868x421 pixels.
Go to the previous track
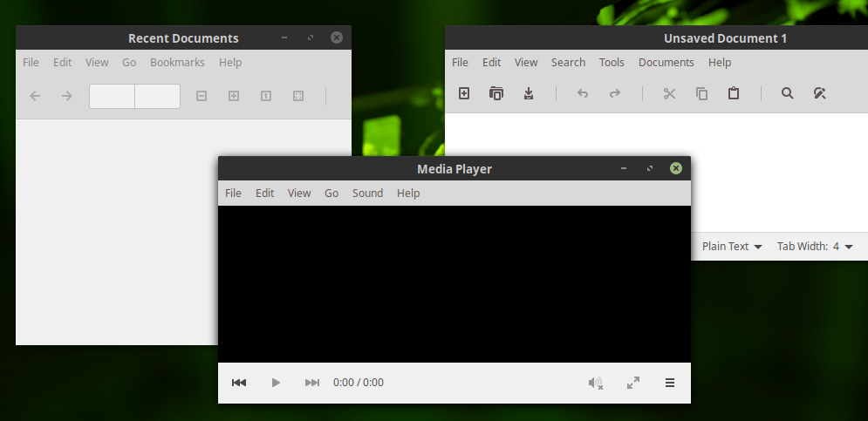[239, 383]
